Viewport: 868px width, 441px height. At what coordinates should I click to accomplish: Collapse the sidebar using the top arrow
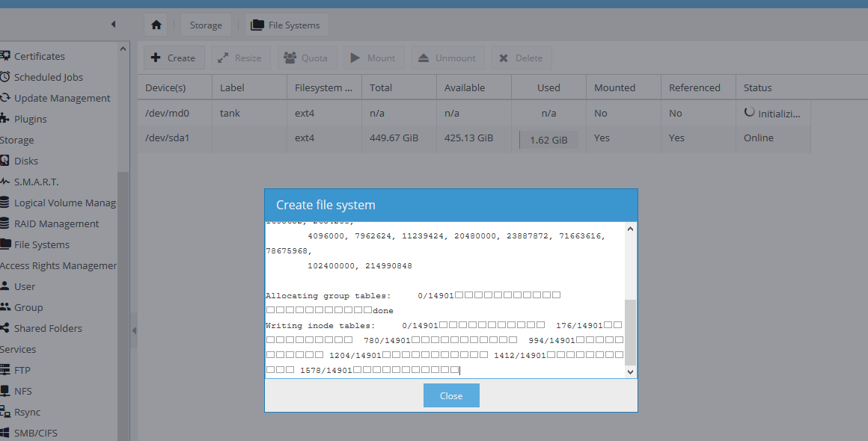pyautogui.click(x=113, y=25)
